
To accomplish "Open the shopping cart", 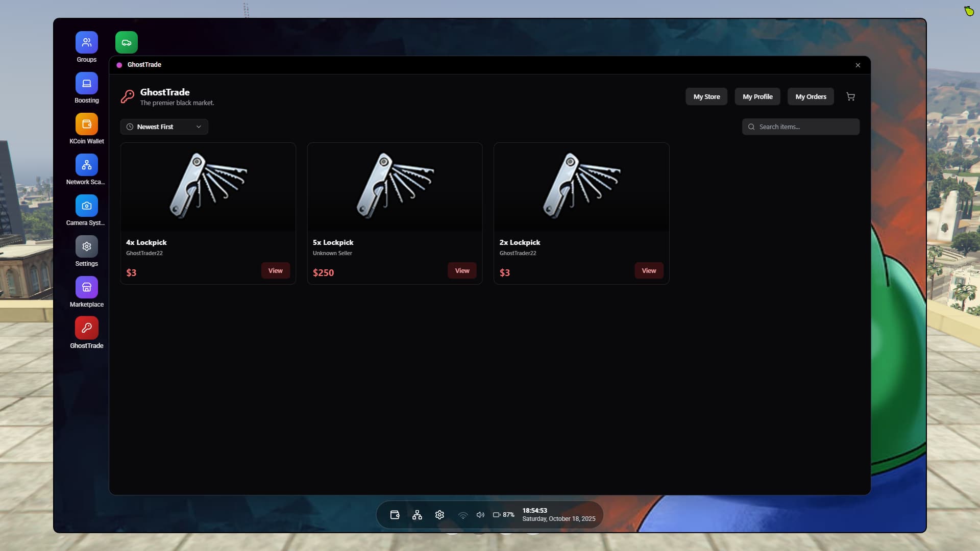I will point(850,96).
